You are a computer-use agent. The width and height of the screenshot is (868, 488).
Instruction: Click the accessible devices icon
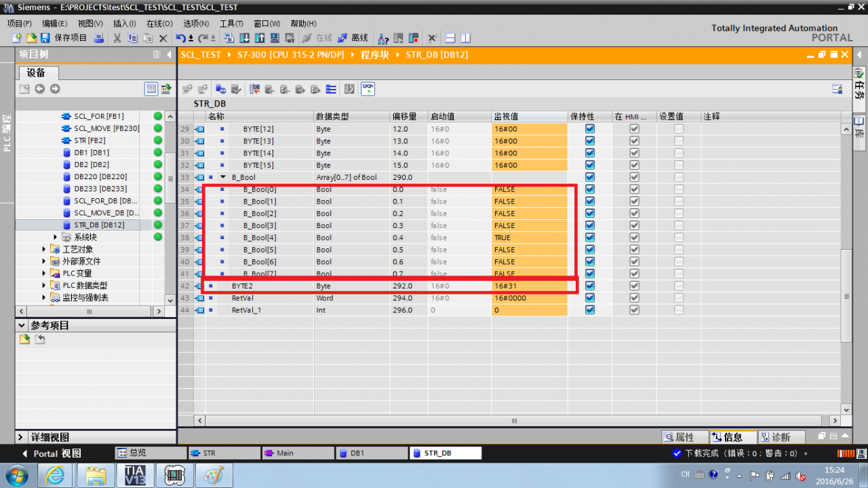coord(383,38)
